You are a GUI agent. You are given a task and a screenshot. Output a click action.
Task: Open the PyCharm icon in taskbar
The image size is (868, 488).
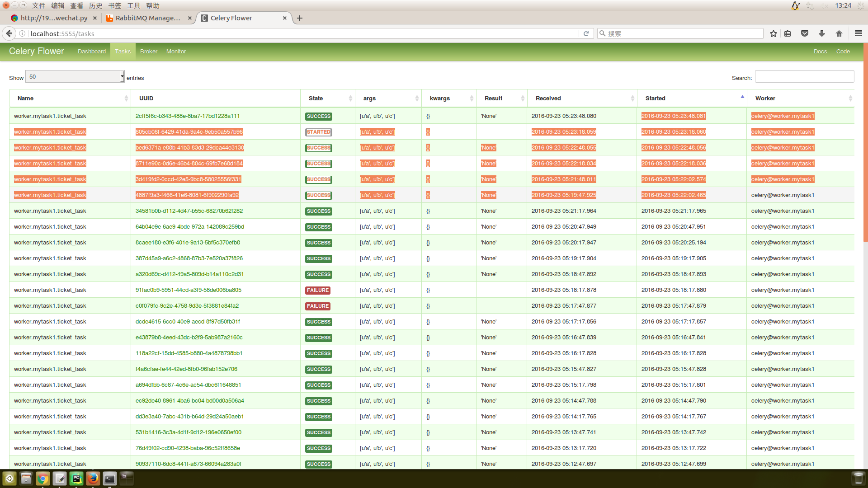tap(76, 479)
